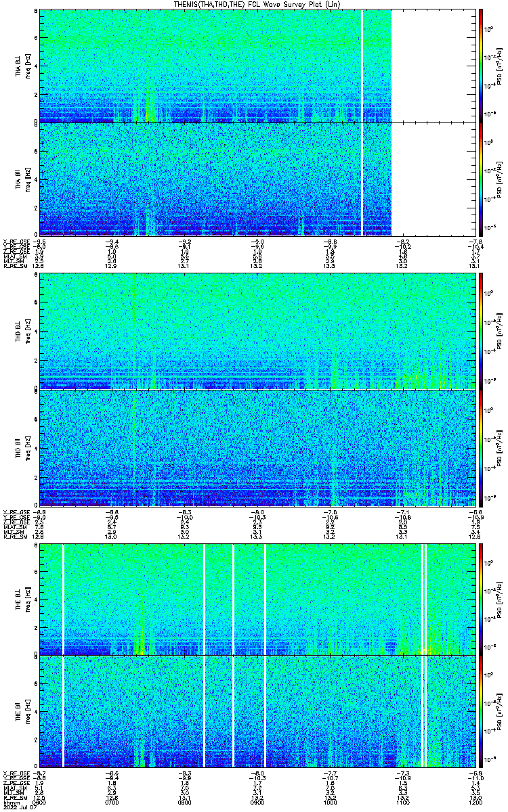Click the THD B⊥ freq [Hz] axis label
This screenshot has height=812, width=508.
(28, 332)
